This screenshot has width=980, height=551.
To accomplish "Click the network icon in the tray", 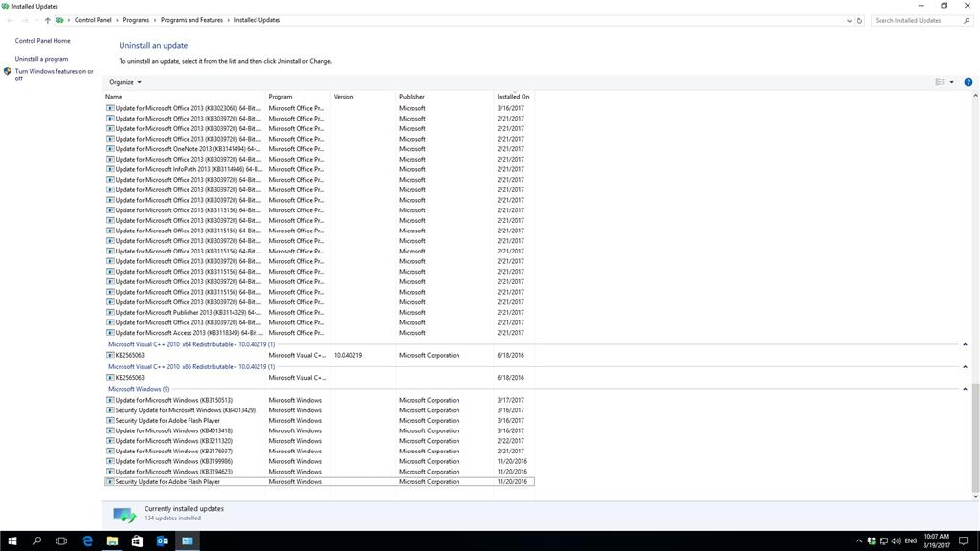I will (883, 541).
